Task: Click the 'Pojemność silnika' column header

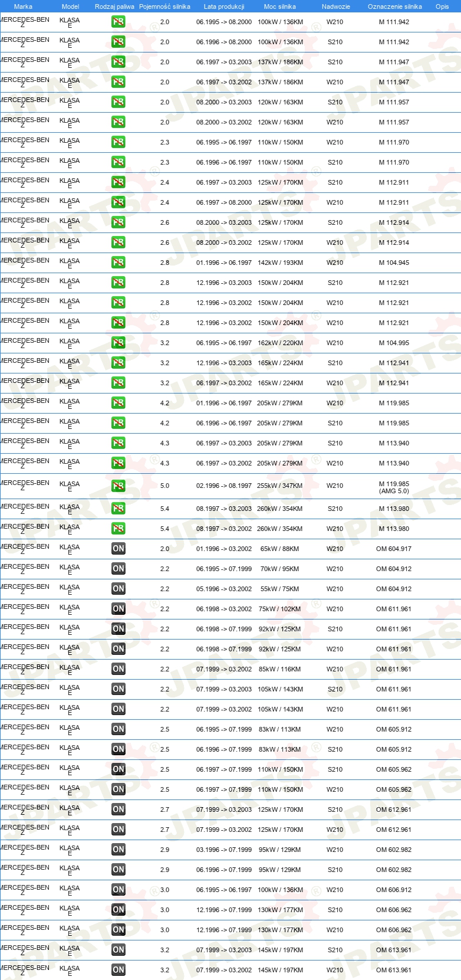Action: point(164,6)
